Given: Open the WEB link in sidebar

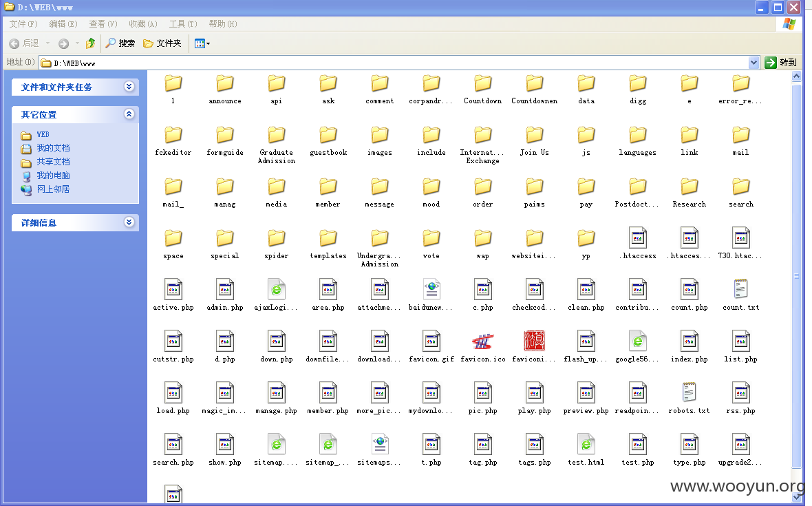Looking at the screenshot, I should [x=43, y=135].
